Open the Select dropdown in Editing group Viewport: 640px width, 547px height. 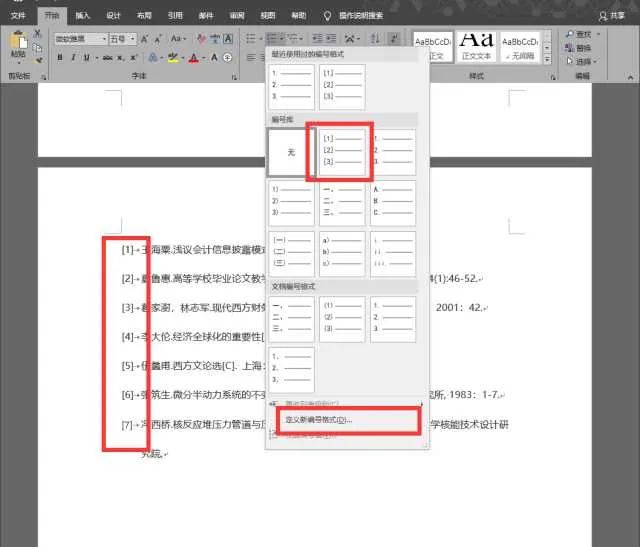pyautogui.click(x=582, y=61)
